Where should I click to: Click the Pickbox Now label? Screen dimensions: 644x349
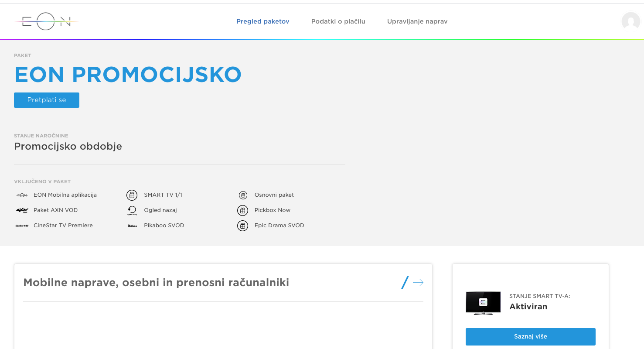[x=273, y=210]
